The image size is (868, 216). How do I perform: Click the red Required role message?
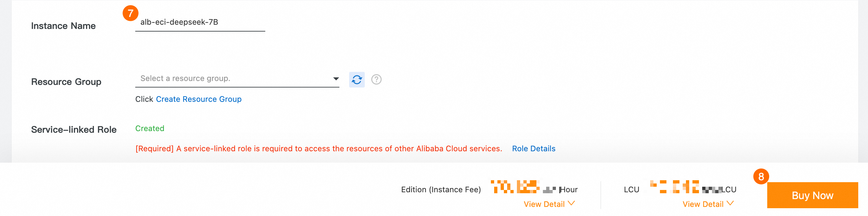[x=318, y=149]
